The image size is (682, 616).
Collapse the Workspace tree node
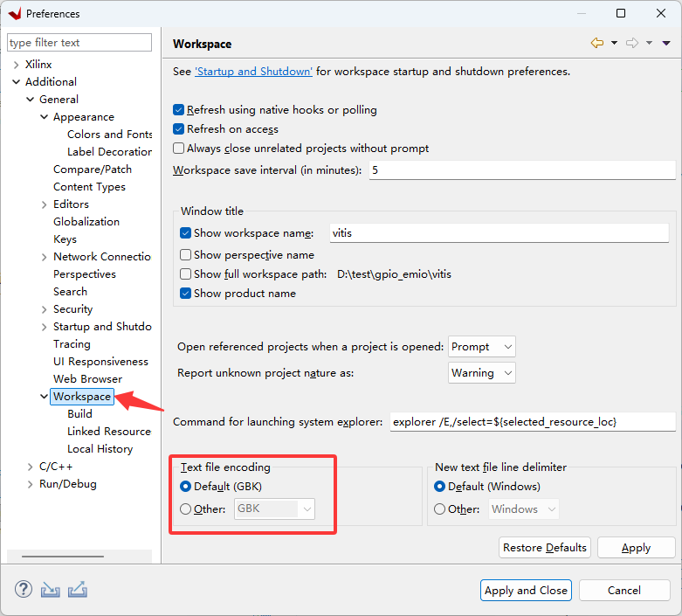(44, 396)
